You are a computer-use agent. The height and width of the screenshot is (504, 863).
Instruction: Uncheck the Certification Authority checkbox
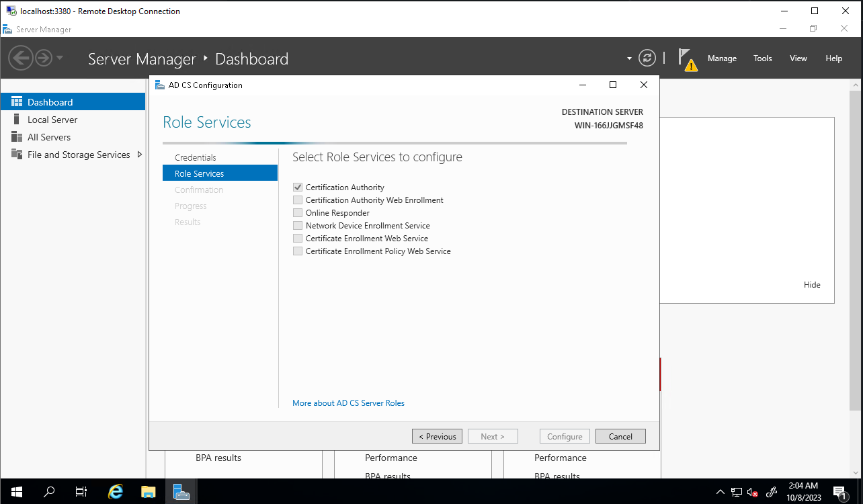coord(298,187)
